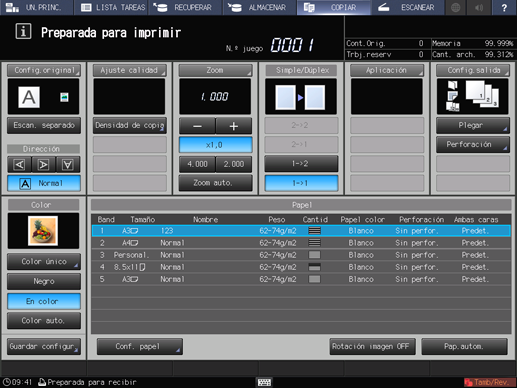517x388 pixels.
Task: Select tray 2 A4 paper row
Action: 301,243
